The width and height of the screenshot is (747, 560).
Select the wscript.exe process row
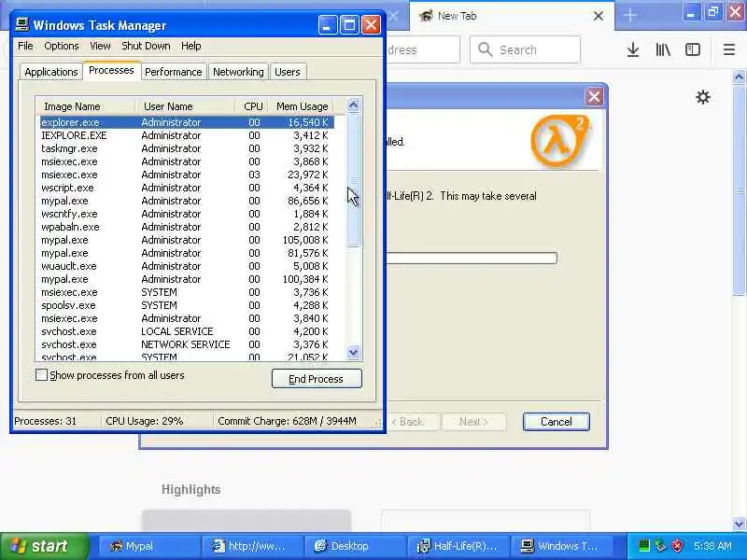pyautogui.click(x=187, y=188)
